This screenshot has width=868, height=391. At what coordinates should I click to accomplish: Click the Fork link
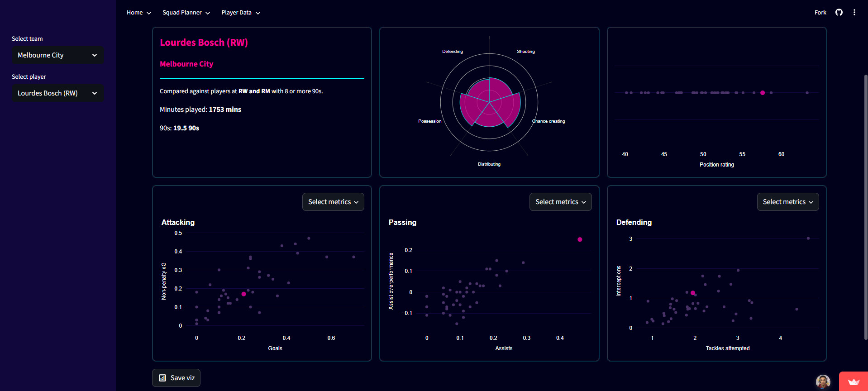point(820,13)
